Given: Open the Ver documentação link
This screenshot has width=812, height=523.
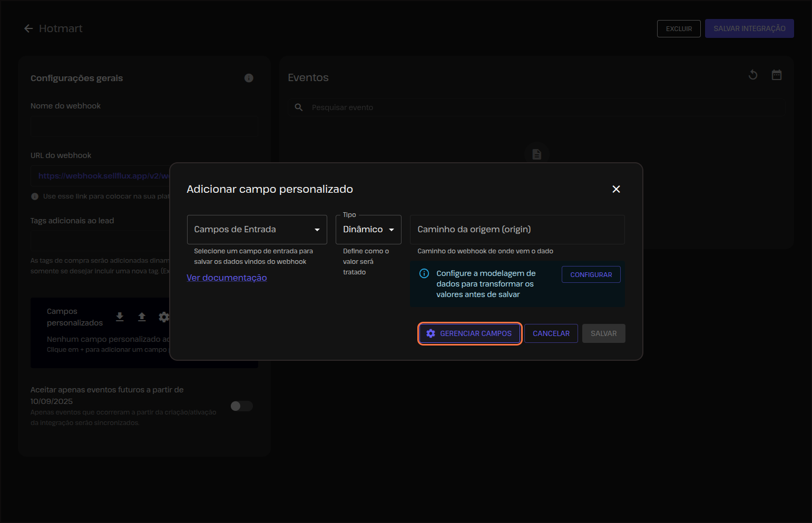Looking at the screenshot, I should pyautogui.click(x=227, y=278).
